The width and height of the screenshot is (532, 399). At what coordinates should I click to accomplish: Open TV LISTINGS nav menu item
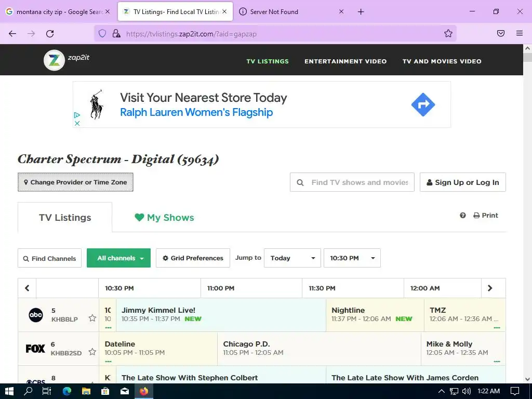click(x=268, y=61)
